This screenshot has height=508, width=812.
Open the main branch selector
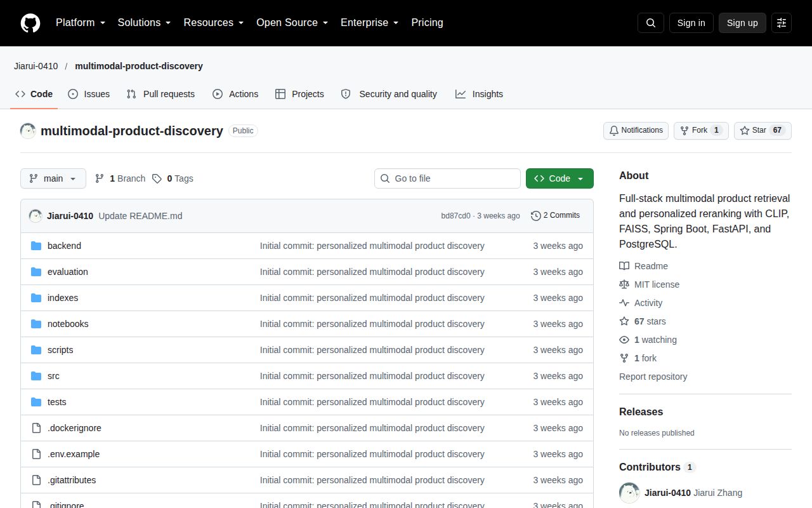click(x=53, y=178)
